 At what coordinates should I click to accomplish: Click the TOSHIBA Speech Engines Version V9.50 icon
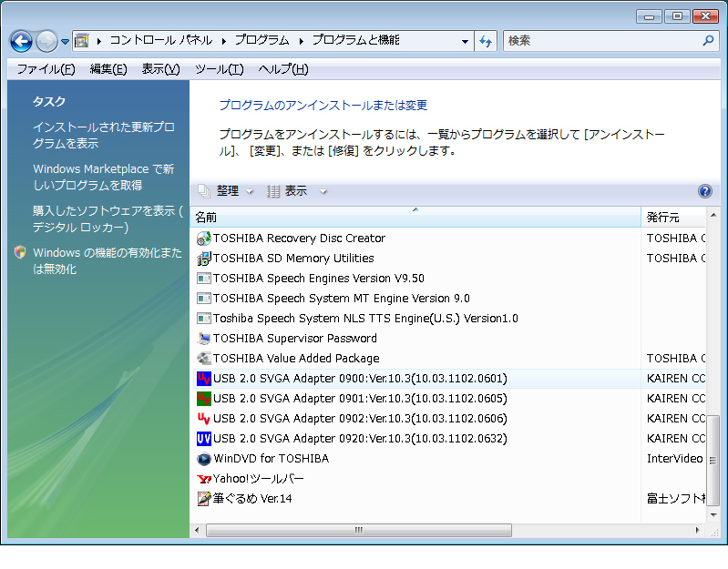pyautogui.click(x=203, y=279)
